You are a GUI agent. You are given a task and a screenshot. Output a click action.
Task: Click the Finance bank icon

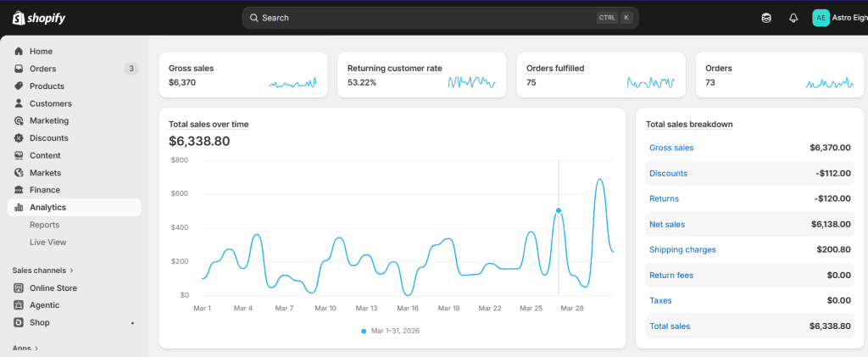pos(19,190)
